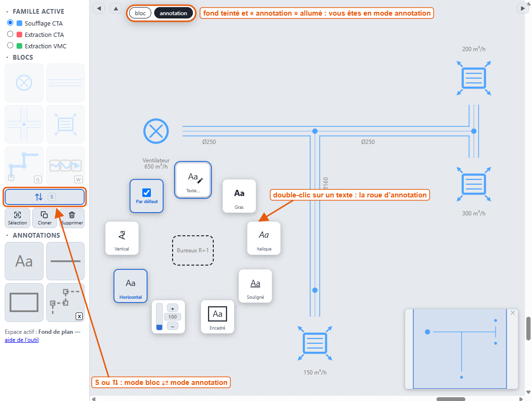
Task: Select the line annotation tile
Action: click(x=65, y=261)
